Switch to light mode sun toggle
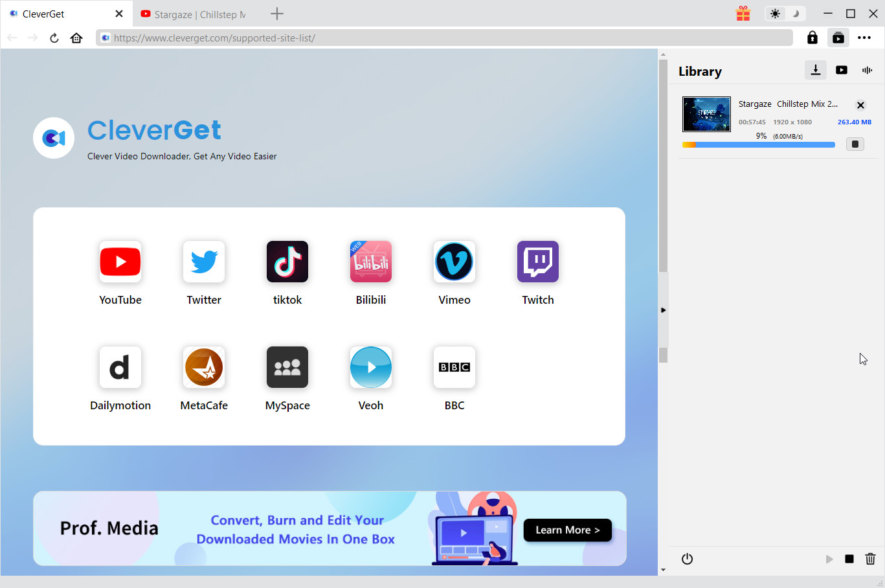885x588 pixels. (775, 14)
